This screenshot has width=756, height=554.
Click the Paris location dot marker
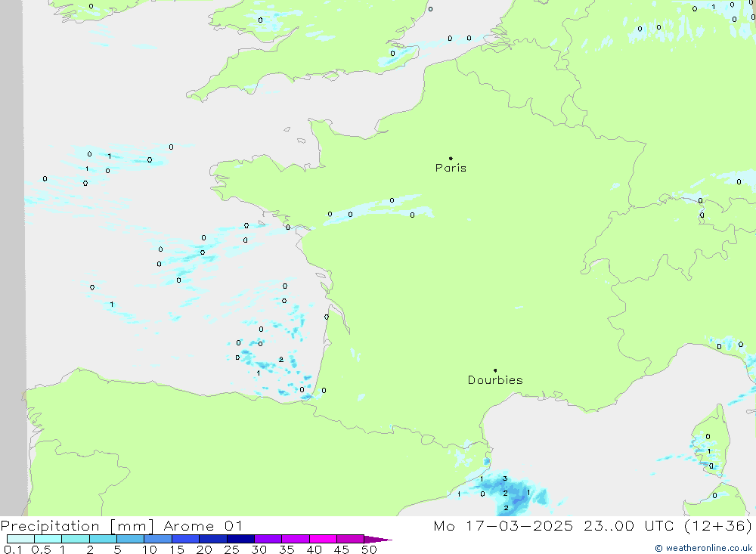point(451,158)
